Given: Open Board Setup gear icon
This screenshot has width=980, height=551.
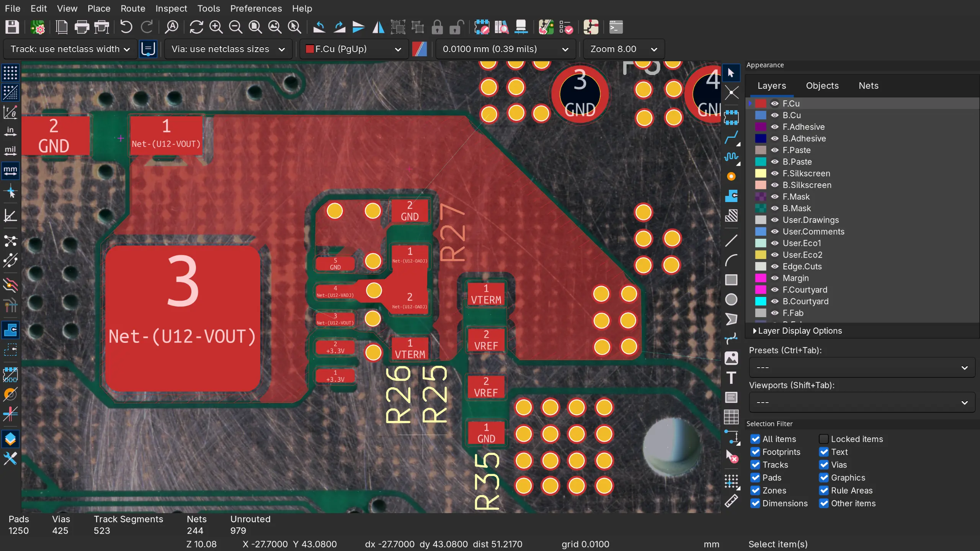Looking at the screenshot, I should (38, 27).
